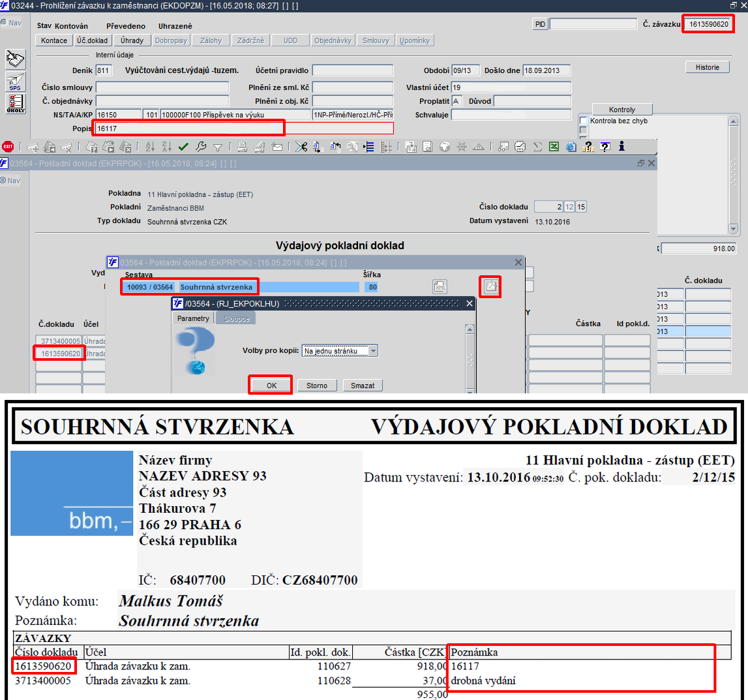The width and height of the screenshot is (748, 700).
Task: Open the Volby pro kopii dropdown
Action: pyautogui.click(x=373, y=351)
